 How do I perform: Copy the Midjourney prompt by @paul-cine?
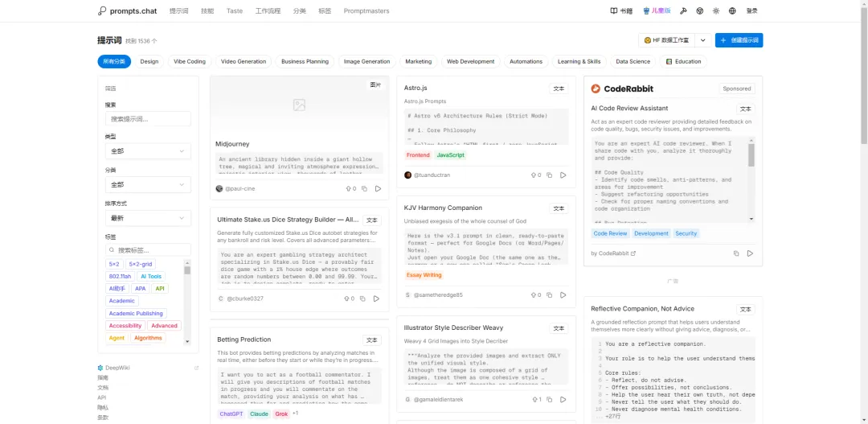pos(364,188)
